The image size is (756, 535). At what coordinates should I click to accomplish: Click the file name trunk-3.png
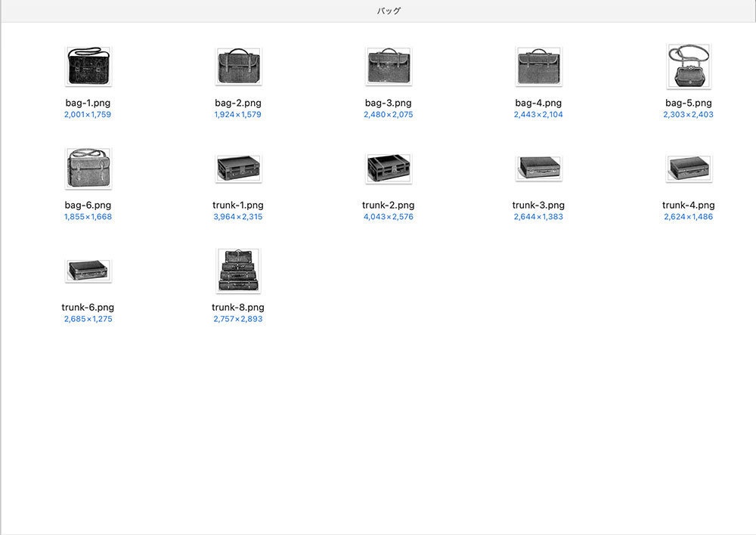coord(538,205)
